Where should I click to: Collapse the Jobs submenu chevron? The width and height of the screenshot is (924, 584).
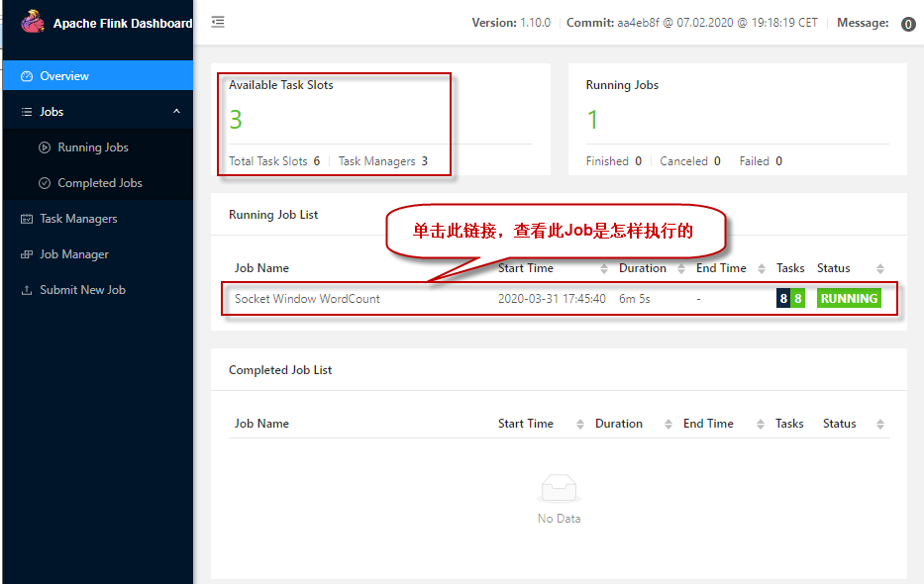point(176,112)
